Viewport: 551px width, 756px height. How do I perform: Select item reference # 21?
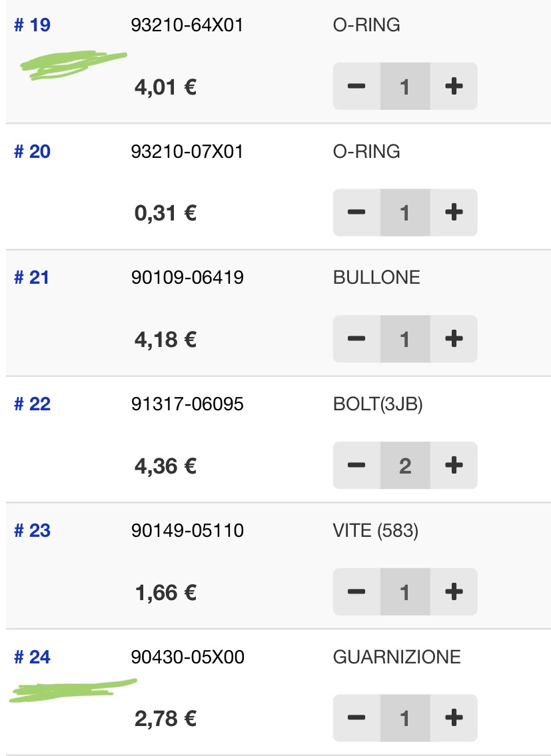pyautogui.click(x=32, y=278)
